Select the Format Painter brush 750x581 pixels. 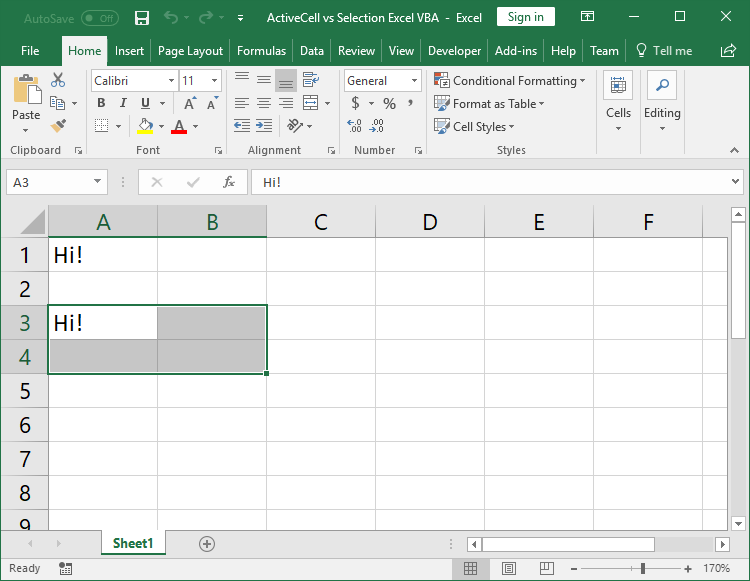pyautogui.click(x=58, y=126)
